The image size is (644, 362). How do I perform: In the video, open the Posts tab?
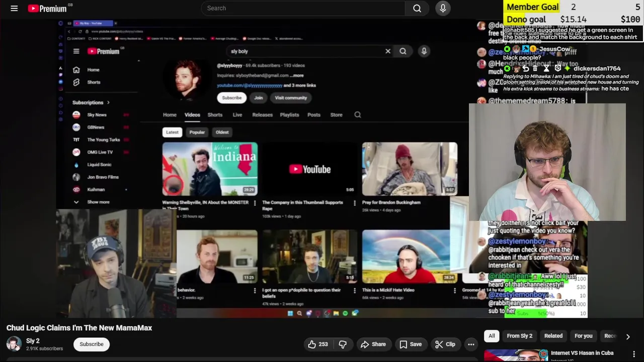point(314,115)
